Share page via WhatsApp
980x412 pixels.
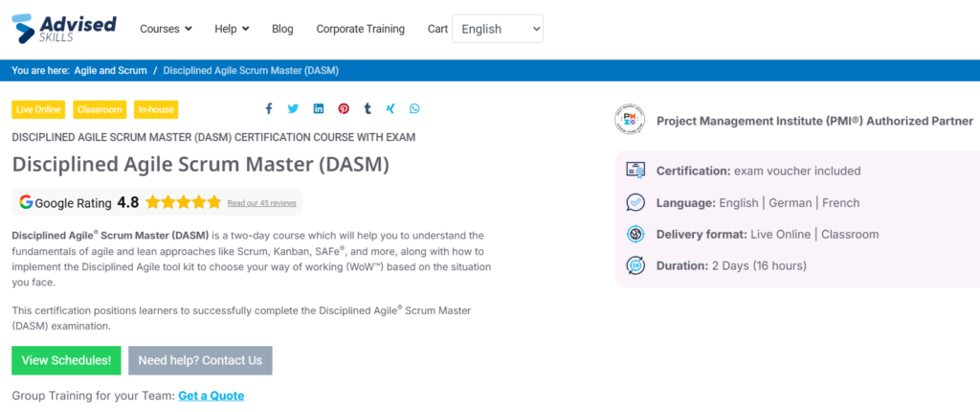[415, 109]
